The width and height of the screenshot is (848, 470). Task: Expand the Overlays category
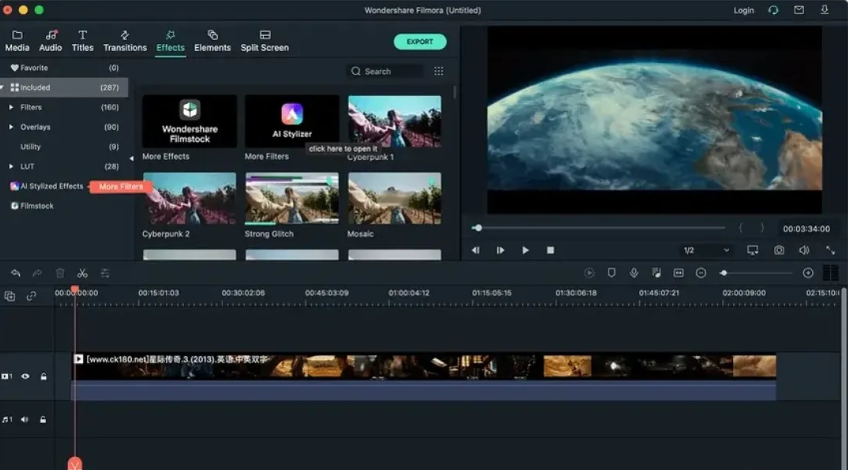[x=12, y=127]
